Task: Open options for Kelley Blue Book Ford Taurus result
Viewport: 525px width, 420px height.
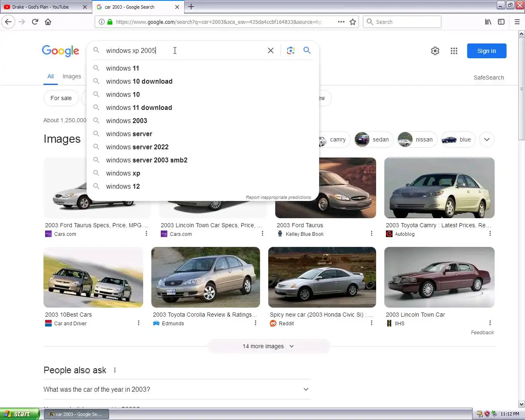Action: (x=372, y=233)
